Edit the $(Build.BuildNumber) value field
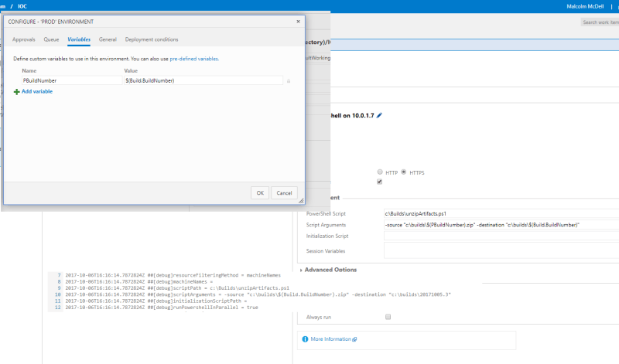Viewport: 619px width, 364px height. (203, 80)
